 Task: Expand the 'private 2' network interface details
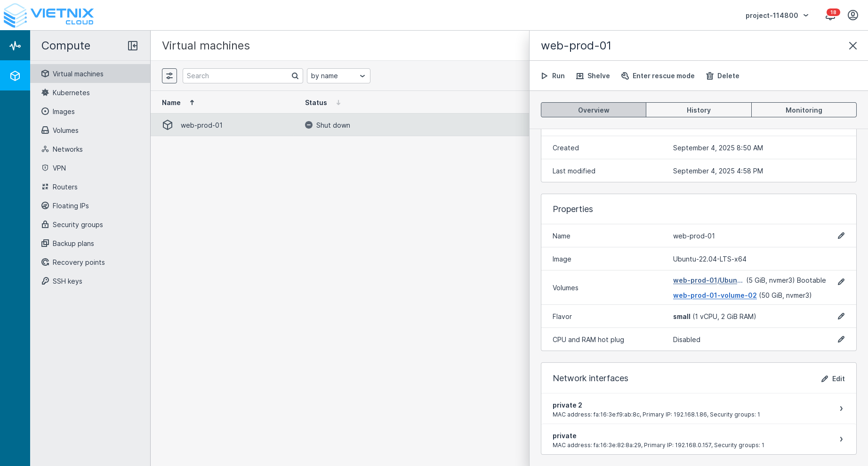tap(841, 409)
